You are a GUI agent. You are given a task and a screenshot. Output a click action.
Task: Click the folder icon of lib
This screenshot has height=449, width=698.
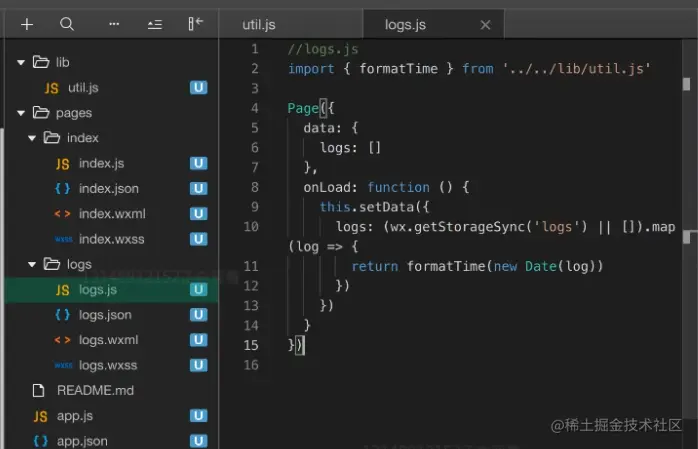(41, 62)
